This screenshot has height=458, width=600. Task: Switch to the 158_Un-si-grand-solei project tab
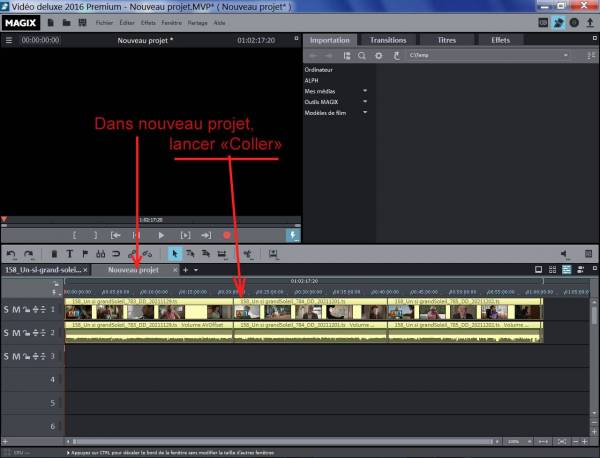tap(43, 270)
